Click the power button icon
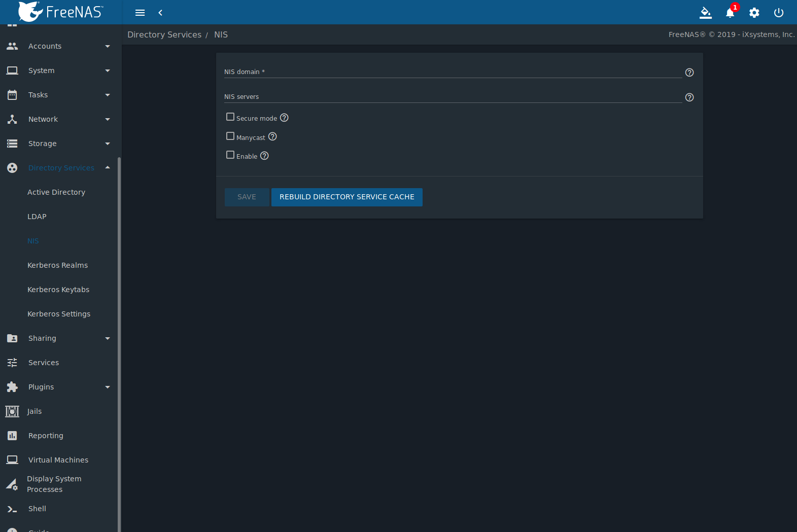The width and height of the screenshot is (797, 532). point(779,13)
